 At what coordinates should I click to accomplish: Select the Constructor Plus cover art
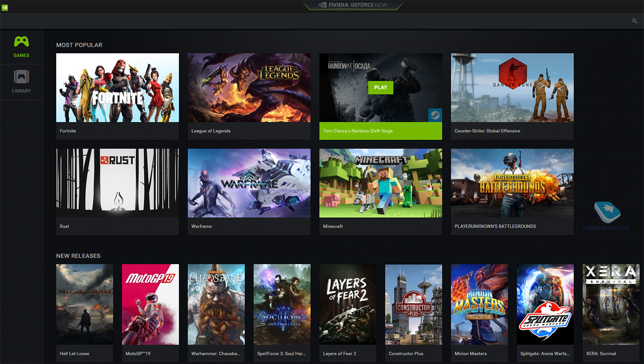pyautogui.click(x=414, y=304)
